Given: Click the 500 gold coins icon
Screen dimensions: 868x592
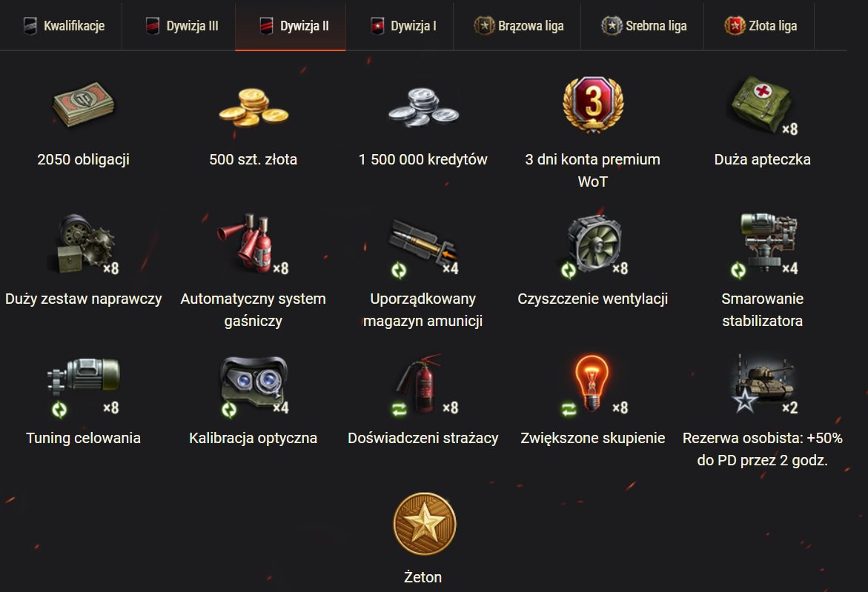Looking at the screenshot, I should click(x=254, y=107).
